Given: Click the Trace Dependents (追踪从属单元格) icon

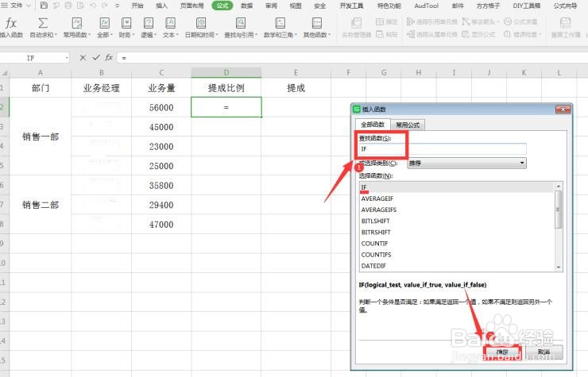Looking at the screenshot, I should coord(411,34).
